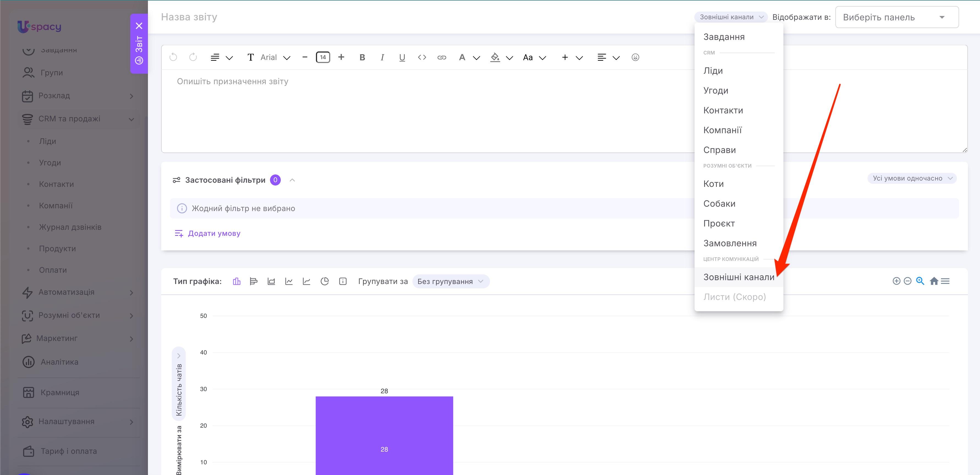
Task: Zoom out on the chart
Action: 907,281
